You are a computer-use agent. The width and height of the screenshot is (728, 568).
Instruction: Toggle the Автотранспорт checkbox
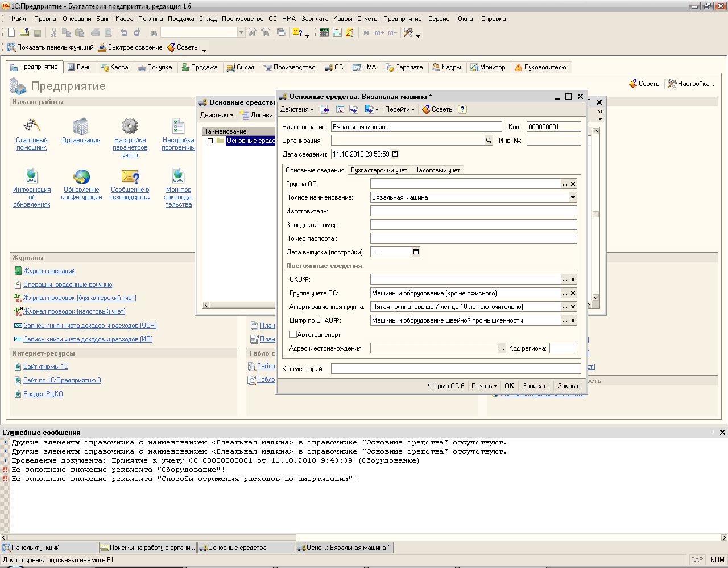click(293, 335)
